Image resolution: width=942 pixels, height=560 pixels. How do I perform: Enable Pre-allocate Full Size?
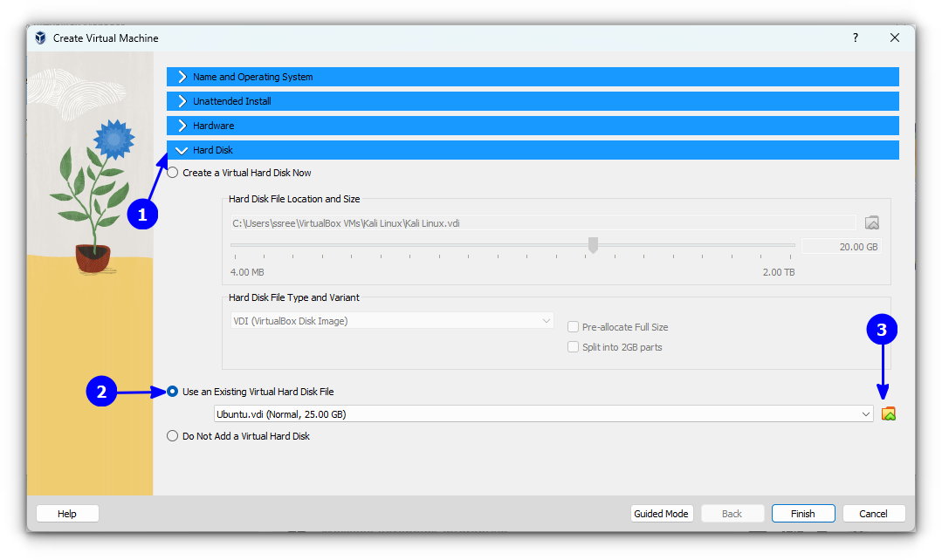pos(573,326)
